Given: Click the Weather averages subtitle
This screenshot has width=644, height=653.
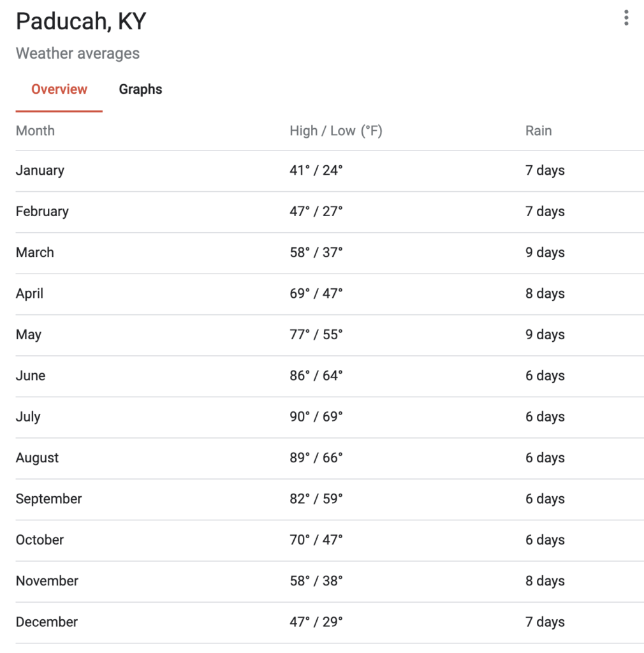Looking at the screenshot, I should click(x=78, y=54).
